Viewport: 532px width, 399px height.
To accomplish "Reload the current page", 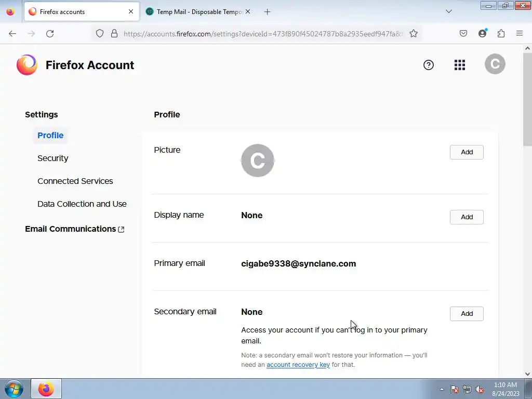I will (50, 34).
